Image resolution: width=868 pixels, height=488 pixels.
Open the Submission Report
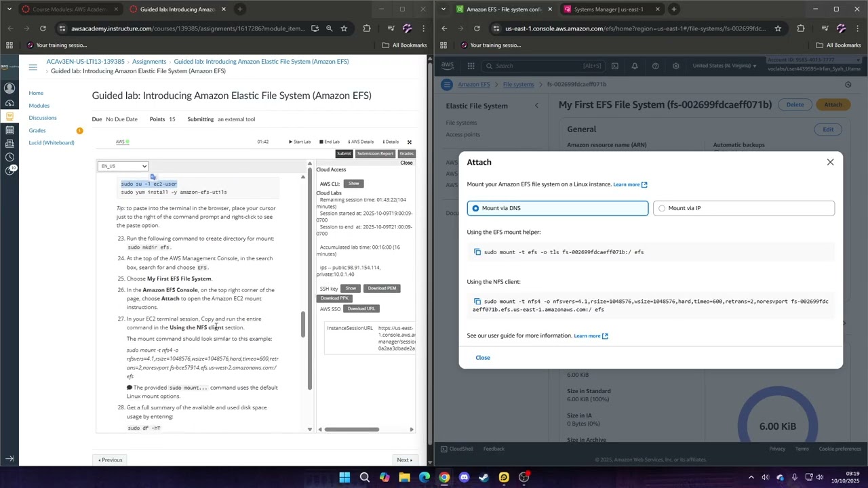(x=375, y=154)
